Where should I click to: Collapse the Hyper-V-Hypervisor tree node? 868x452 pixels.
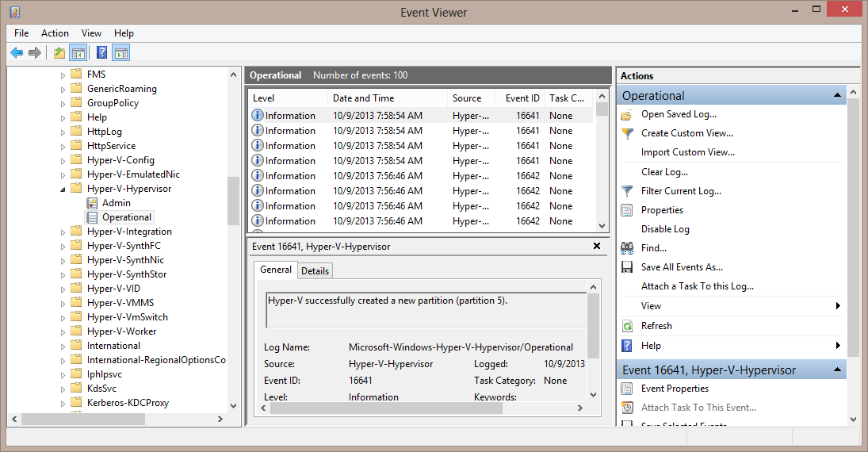(x=63, y=190)
